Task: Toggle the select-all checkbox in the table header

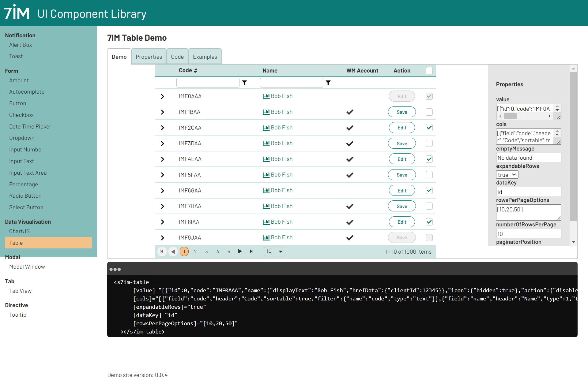Action: point(429,71)
